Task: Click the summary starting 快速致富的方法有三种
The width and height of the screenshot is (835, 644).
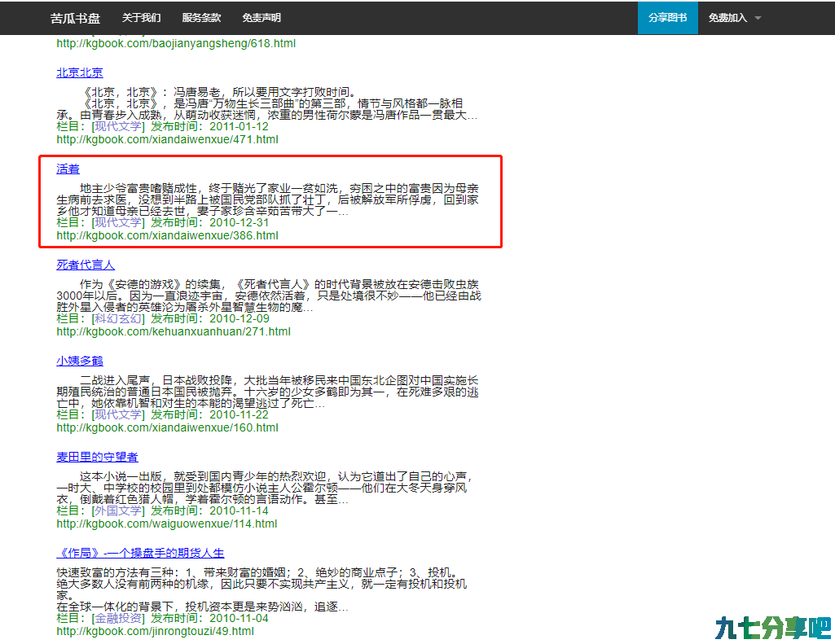Action: click(261, 589)
